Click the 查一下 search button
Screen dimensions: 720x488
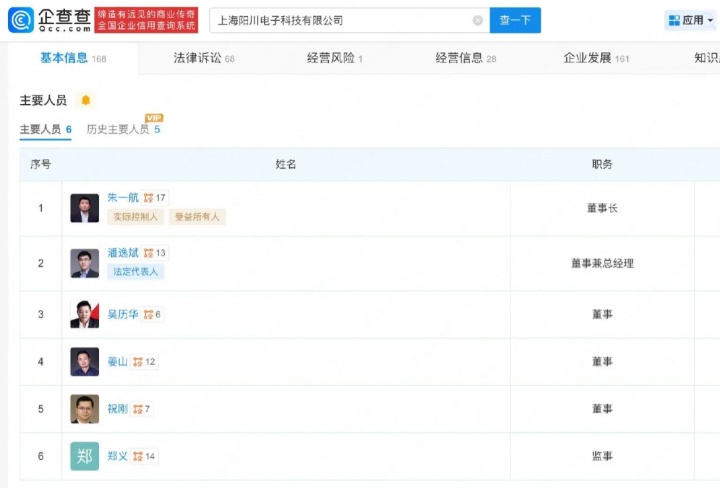(515, 20)
